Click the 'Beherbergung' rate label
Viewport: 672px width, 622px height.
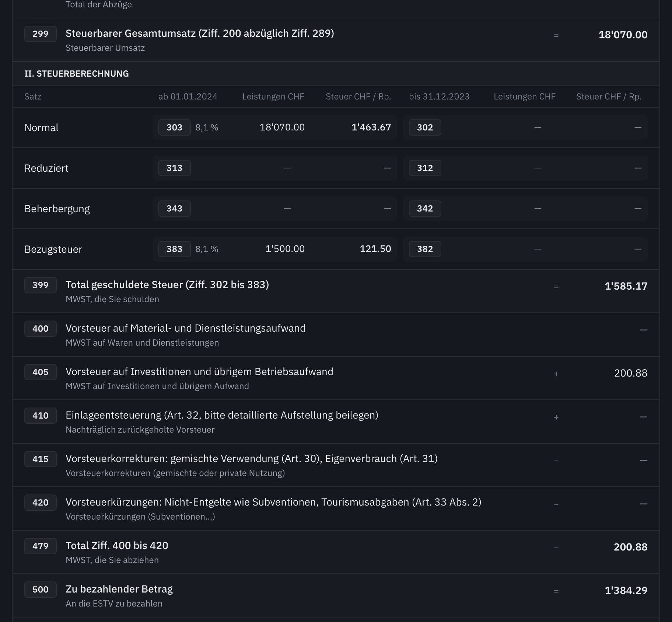tap(57, 209)
